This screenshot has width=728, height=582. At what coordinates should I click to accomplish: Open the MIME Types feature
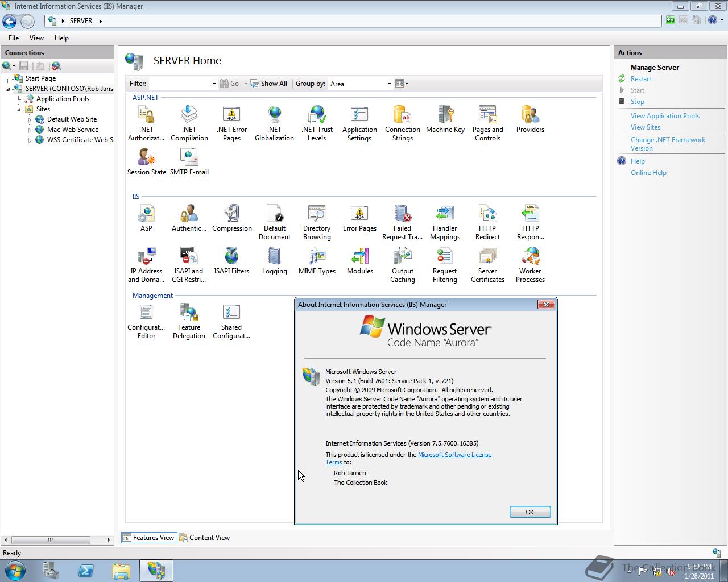317,261
